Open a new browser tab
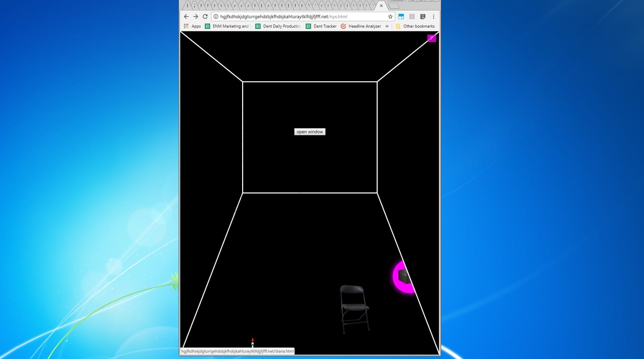The height and width of the screenshot is (359, 644). pyautogui.click(x=394, y=6)
